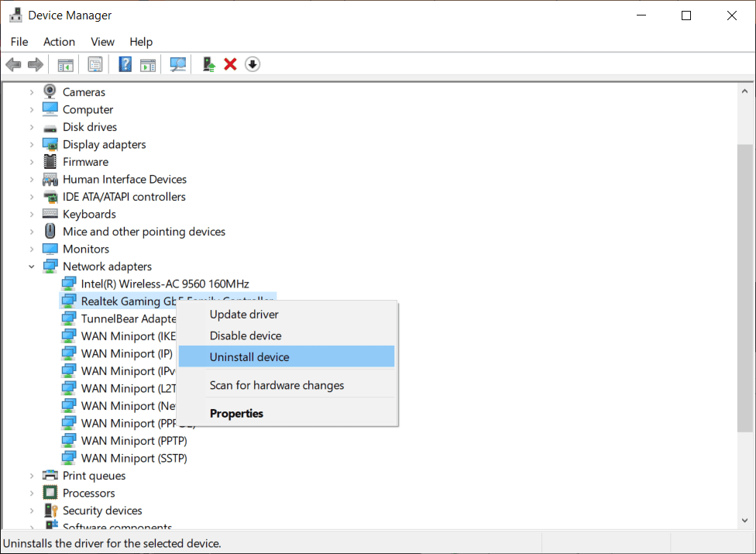Click the Network adapters category icon
756x554 pixels.
(50, 266)
